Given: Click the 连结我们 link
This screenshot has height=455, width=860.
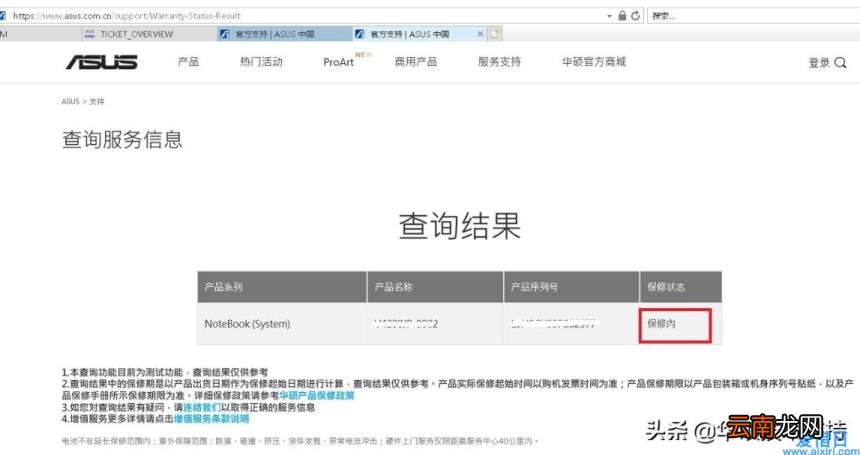Looking at the screenshot, I should click(201, 407).
